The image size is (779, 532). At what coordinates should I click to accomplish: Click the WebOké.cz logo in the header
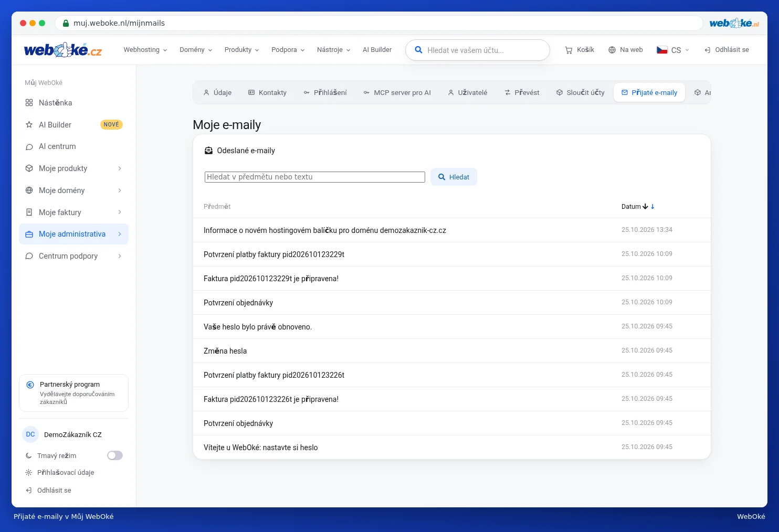click(63, 50)
